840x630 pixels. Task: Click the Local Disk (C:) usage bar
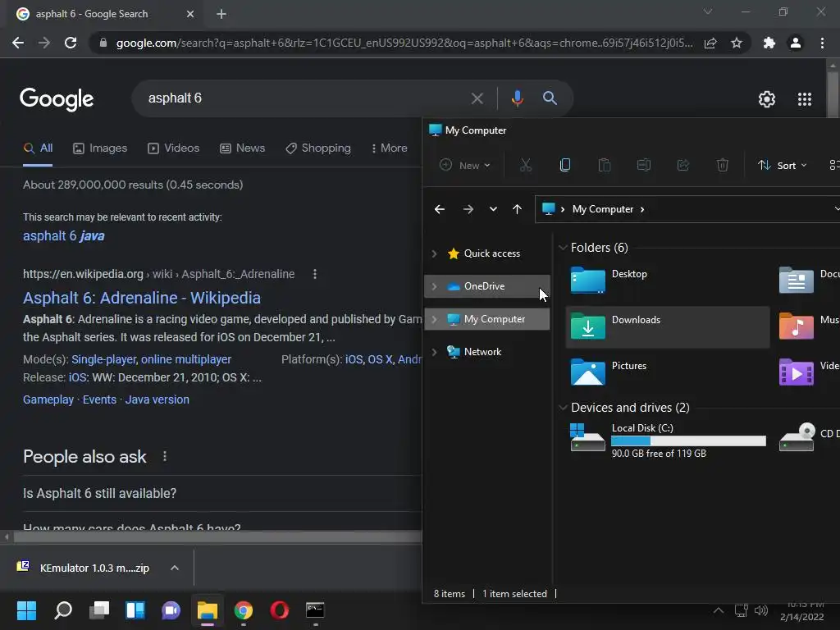688,441
